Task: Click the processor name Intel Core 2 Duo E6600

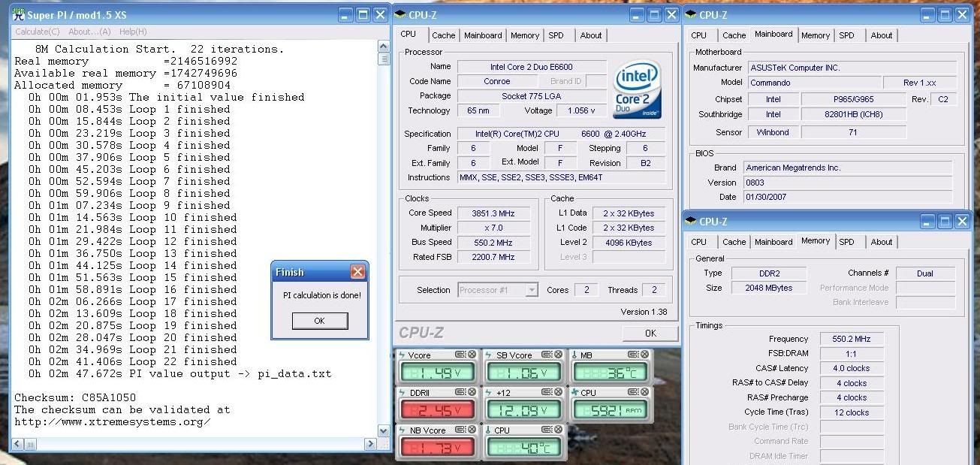Action: point(532,67)
